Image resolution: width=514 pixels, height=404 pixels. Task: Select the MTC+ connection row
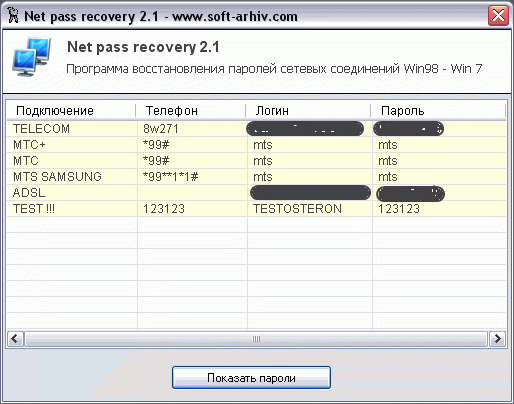point(256,145)
